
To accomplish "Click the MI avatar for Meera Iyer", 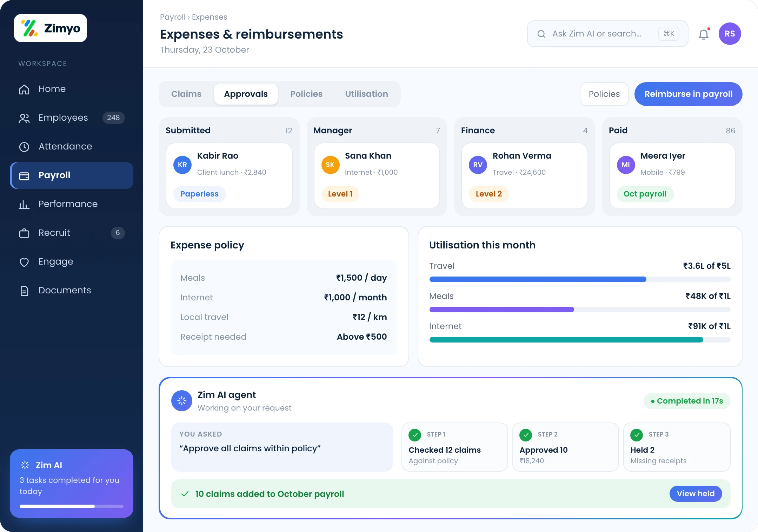I will click(x=626, y=165).
